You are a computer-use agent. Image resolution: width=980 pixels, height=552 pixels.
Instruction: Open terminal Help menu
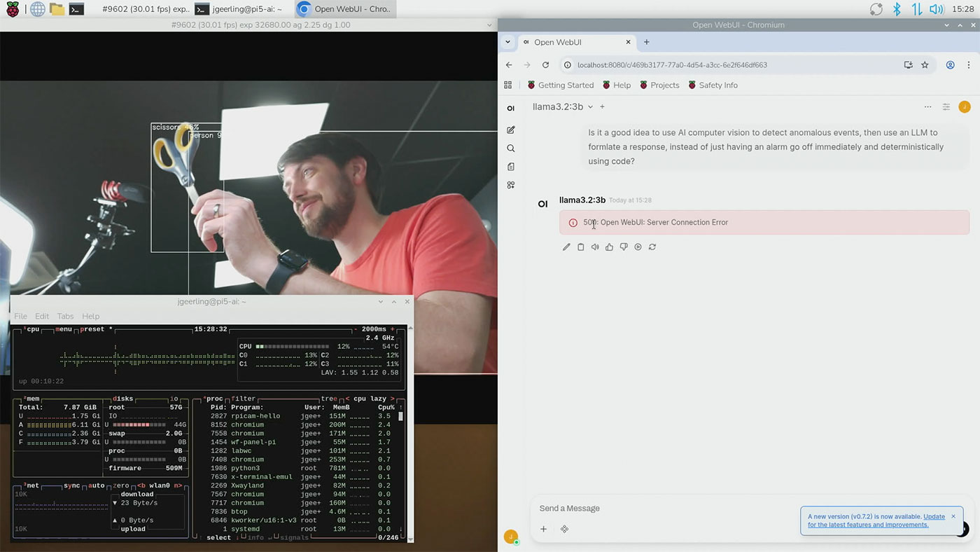pyautogui.click(x=91, y=317)
